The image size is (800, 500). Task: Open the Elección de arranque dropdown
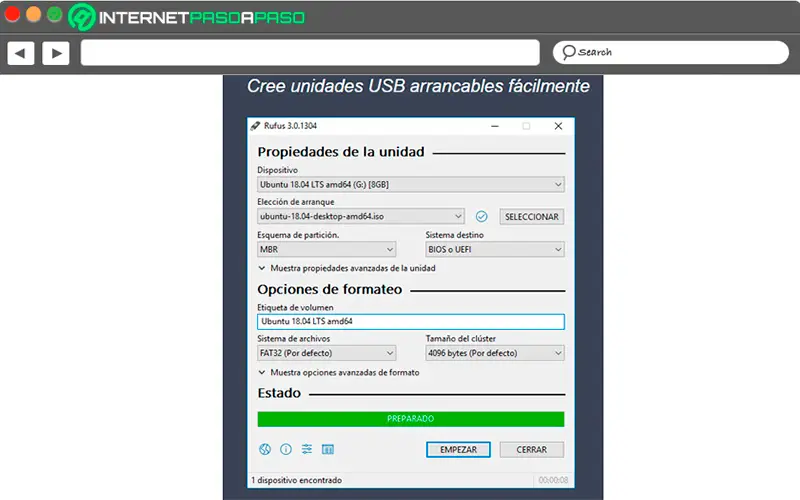[361, 216]
